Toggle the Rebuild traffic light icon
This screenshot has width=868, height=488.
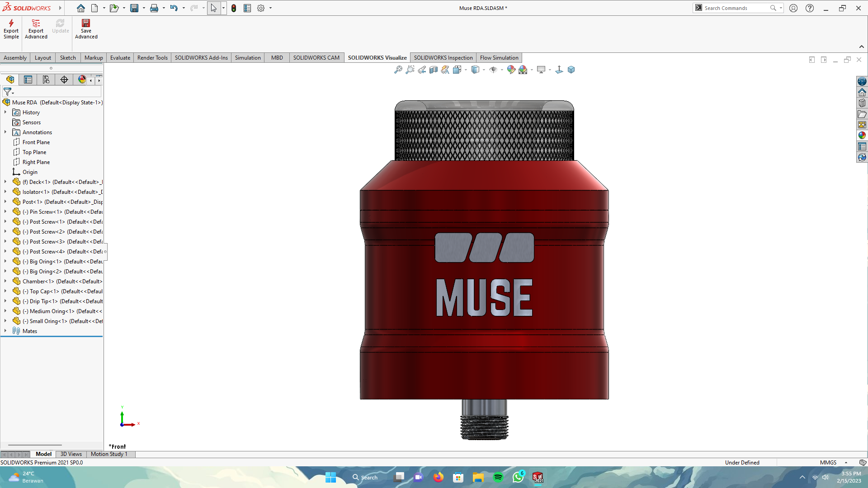(234, 8)
